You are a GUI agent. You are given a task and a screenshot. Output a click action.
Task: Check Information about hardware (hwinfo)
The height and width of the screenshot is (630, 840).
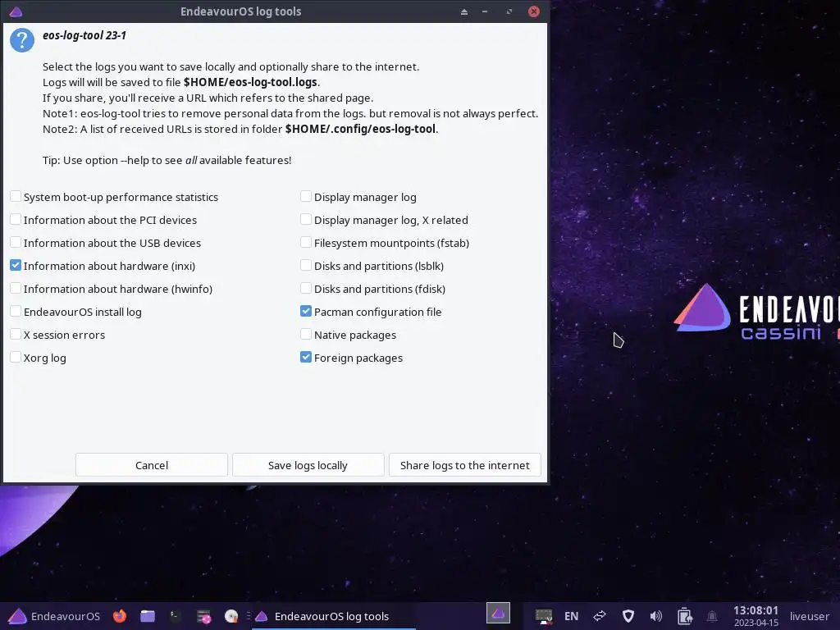tap(16, 289)
